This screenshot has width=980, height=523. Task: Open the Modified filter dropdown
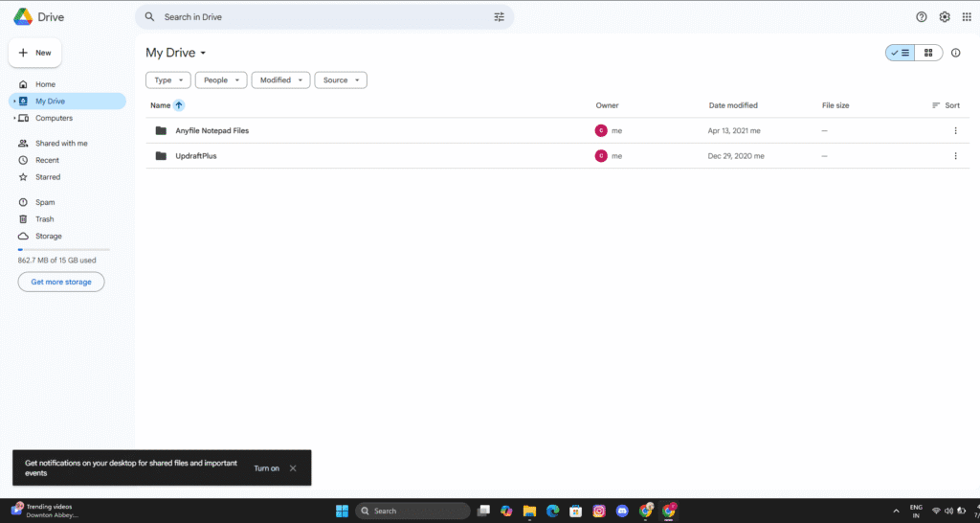280,80
